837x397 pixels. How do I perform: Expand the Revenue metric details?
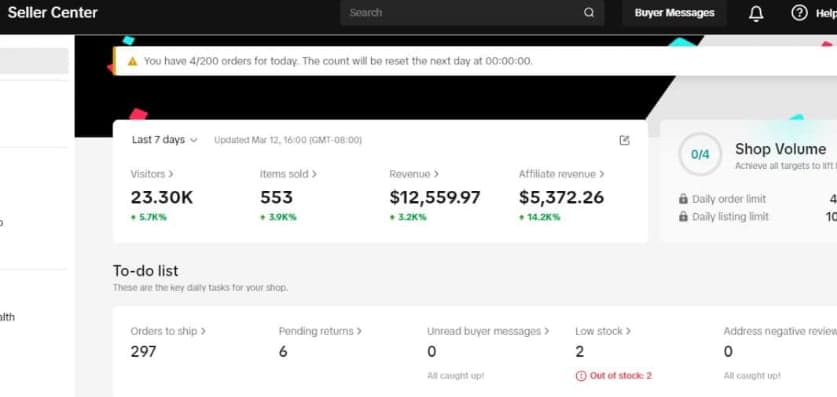(x=414, y=174)
